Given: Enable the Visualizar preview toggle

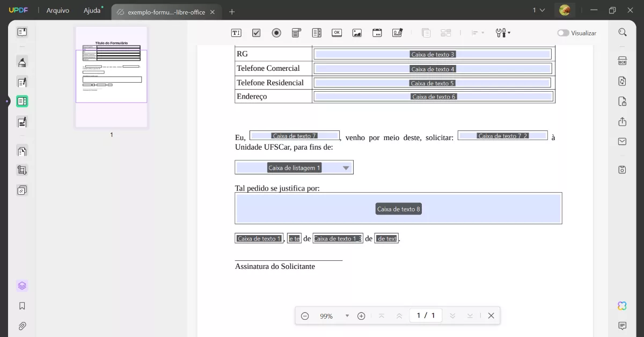Looking at the screenshot, I should click(563, 33).
